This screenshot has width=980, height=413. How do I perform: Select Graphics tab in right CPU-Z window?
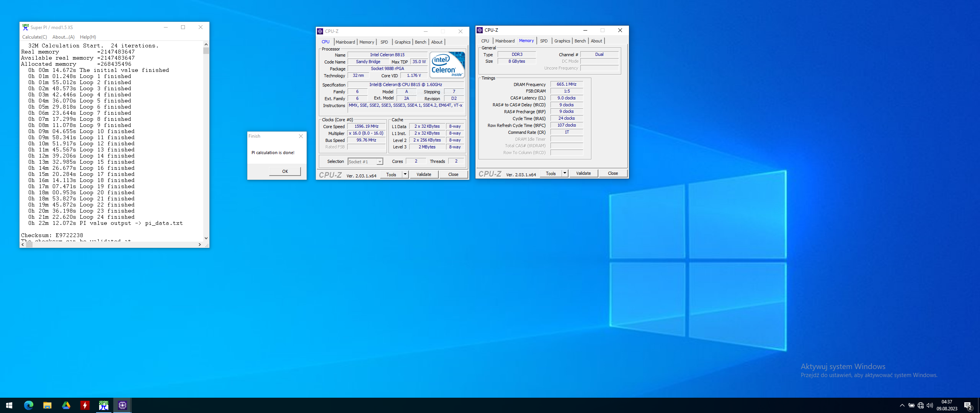562,41
